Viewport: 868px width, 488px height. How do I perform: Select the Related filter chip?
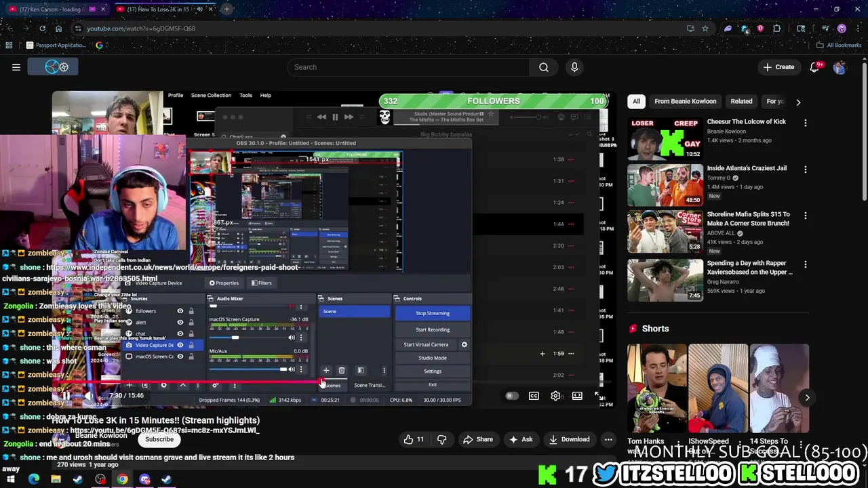(741, 102)
